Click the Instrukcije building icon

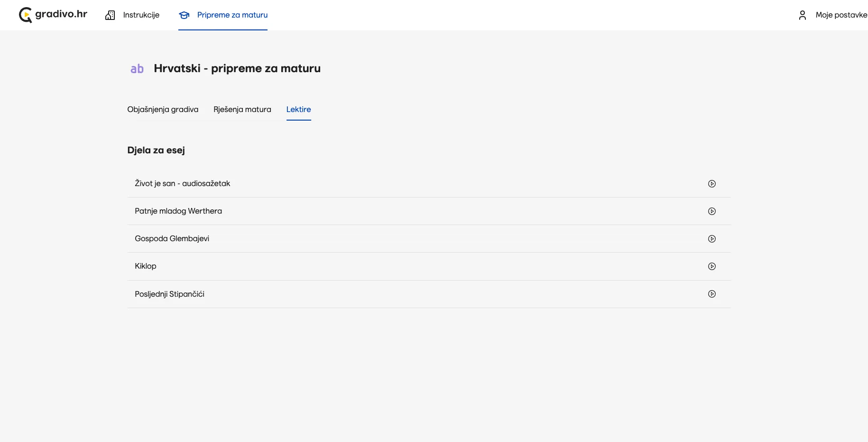click(x=110, y=15)
